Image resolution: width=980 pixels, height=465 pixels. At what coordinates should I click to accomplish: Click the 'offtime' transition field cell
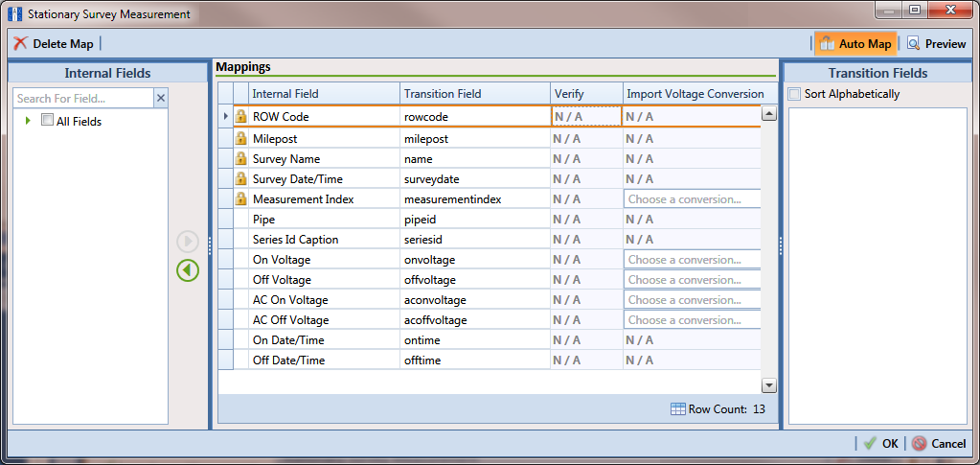pos(475,360)
